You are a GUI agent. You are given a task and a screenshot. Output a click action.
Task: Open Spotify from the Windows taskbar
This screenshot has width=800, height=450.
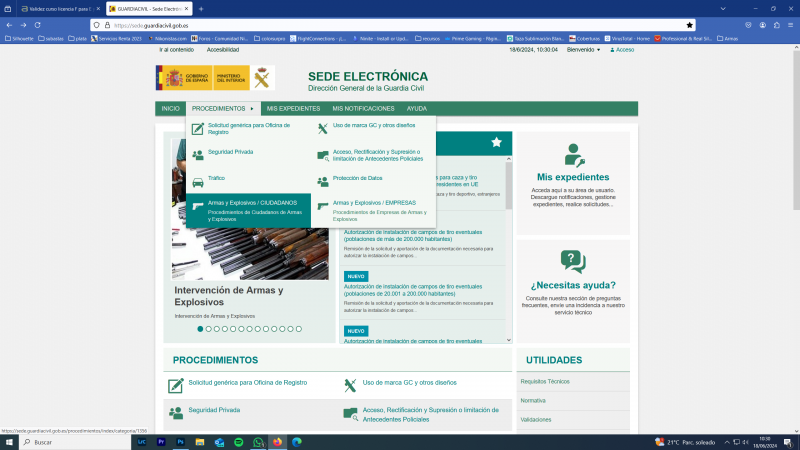238,441
